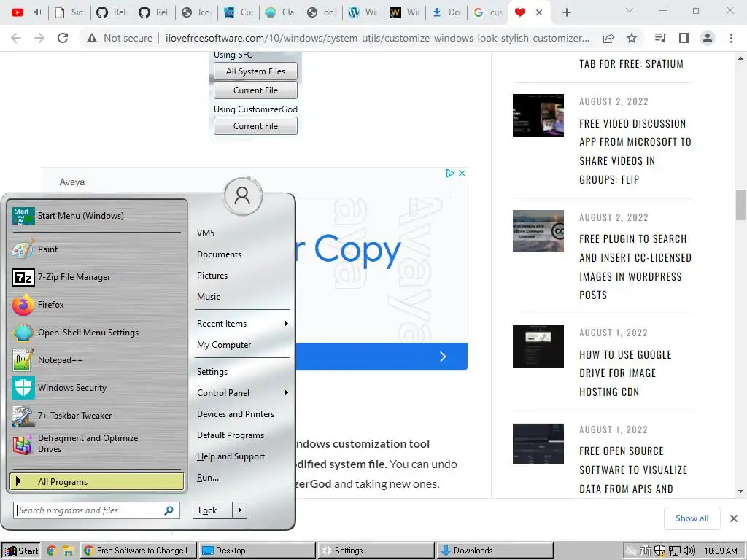Open Chrome's three-dot menu
The image size is (747, 560).
pyautogui.click(x=731, y=38)
